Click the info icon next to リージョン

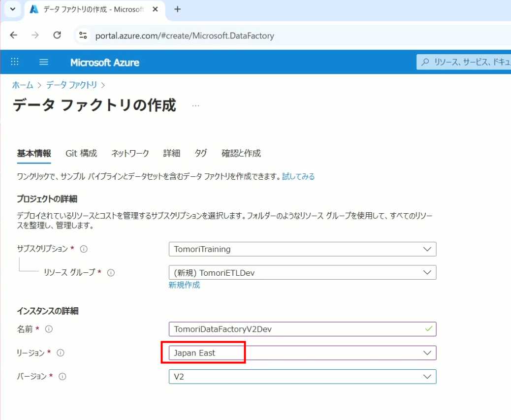[61, 353]
